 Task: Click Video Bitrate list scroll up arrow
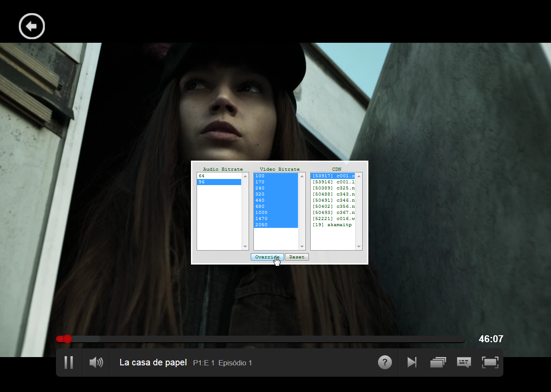click(302, 176)
